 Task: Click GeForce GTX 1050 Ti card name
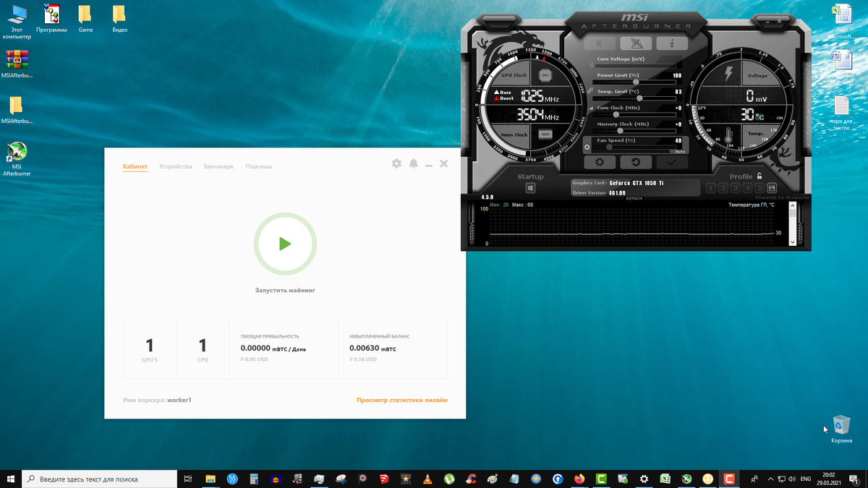(637, 183)
